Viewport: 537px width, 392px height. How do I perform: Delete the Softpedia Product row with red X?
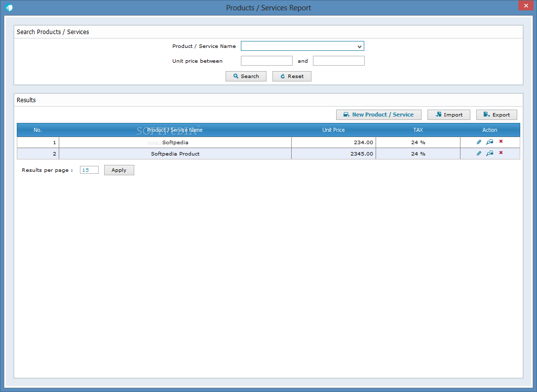(x=501, y=153)
